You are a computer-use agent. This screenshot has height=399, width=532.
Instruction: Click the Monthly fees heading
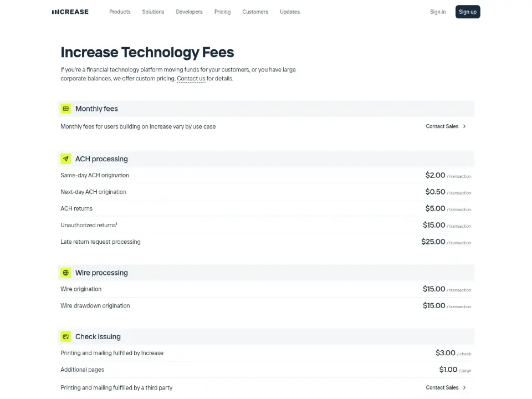(96, 109)
